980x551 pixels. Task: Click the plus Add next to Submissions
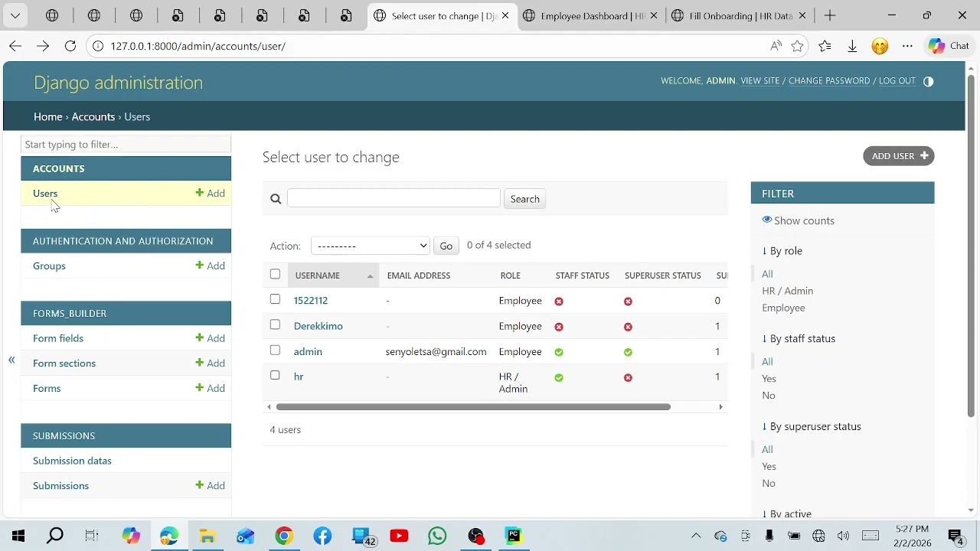[x=211, y=485]
